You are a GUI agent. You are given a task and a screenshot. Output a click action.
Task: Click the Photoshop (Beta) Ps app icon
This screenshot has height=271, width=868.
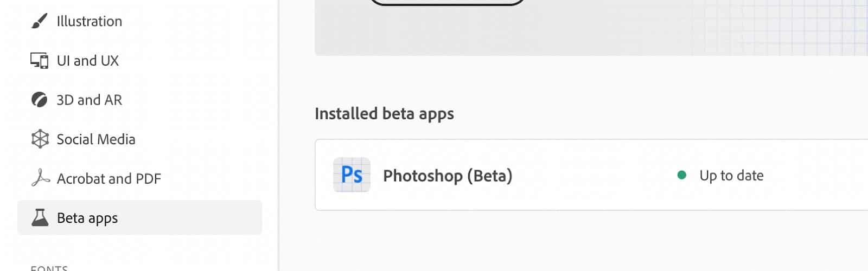[352, 175]
